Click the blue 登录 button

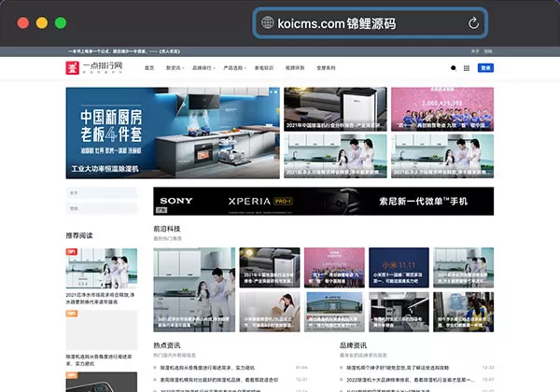[x=485, y=68]
